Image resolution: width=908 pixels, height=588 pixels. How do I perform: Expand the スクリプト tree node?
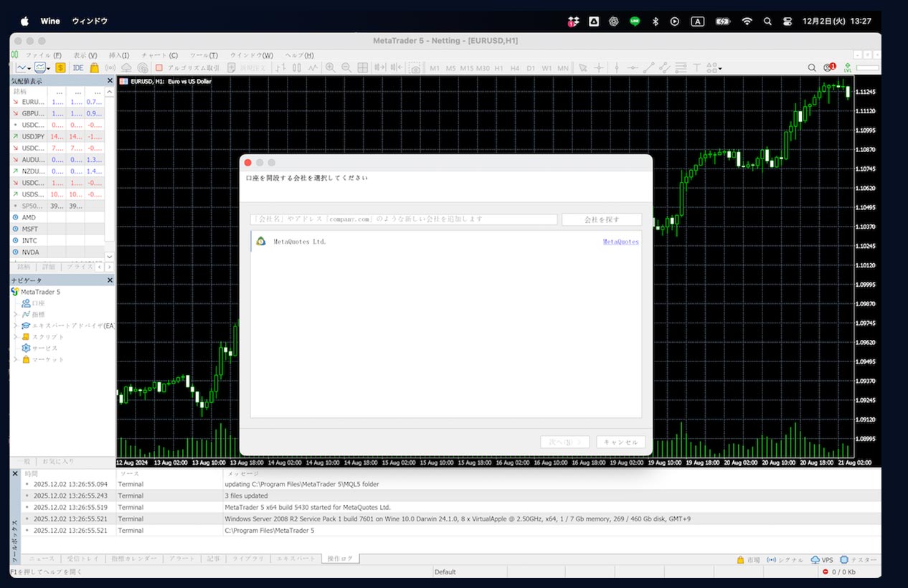point(15,337)
